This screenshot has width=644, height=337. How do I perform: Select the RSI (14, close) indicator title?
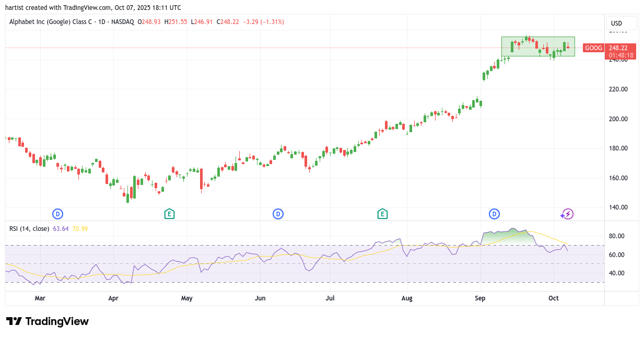tap(29, 228)
